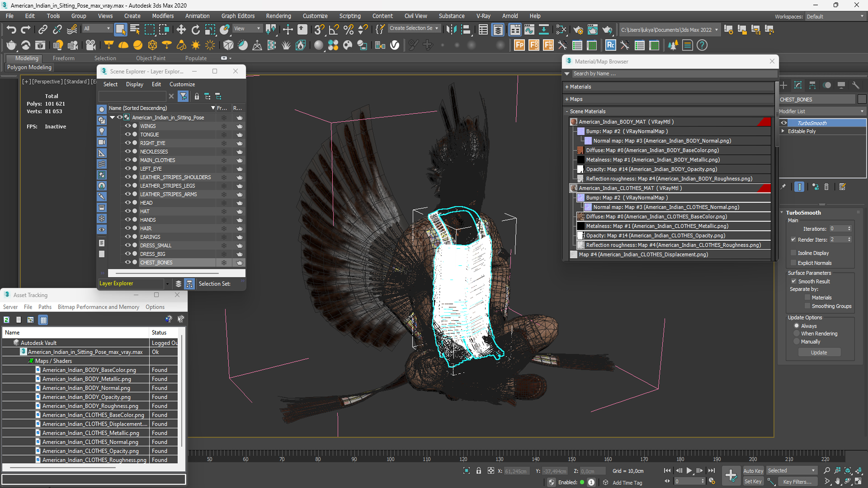Collapse the American_Indian_in_Sitting_Pose tree node
Viewport: 868px width, 488px height.
[113, 117]
